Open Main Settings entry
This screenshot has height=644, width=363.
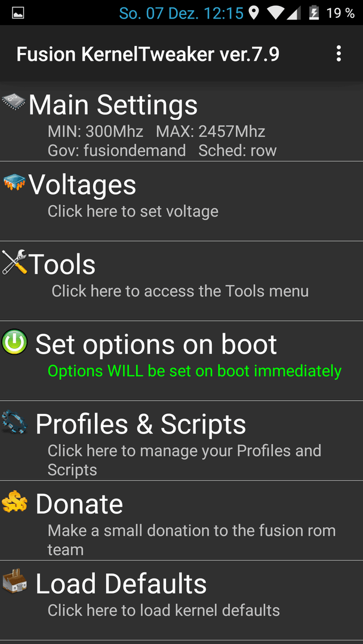[181, 121]
